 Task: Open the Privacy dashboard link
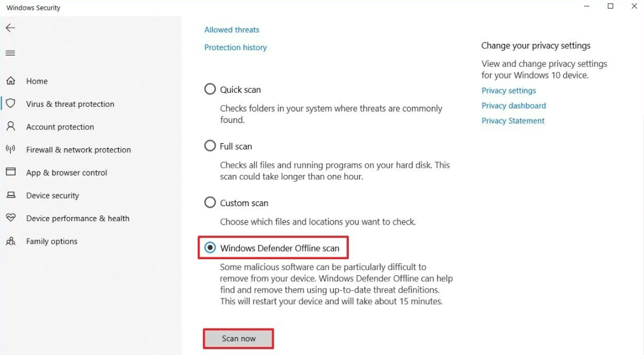click(x=513, y=106)
